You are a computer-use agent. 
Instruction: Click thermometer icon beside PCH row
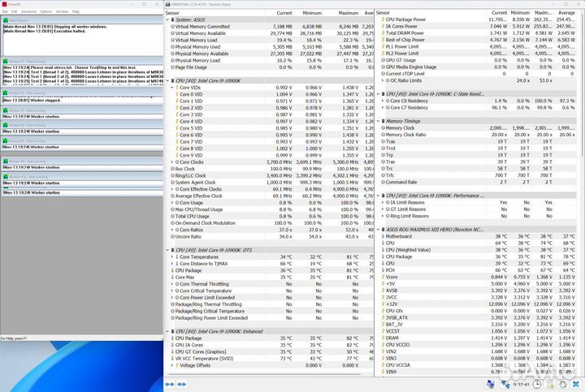(383, 270)
